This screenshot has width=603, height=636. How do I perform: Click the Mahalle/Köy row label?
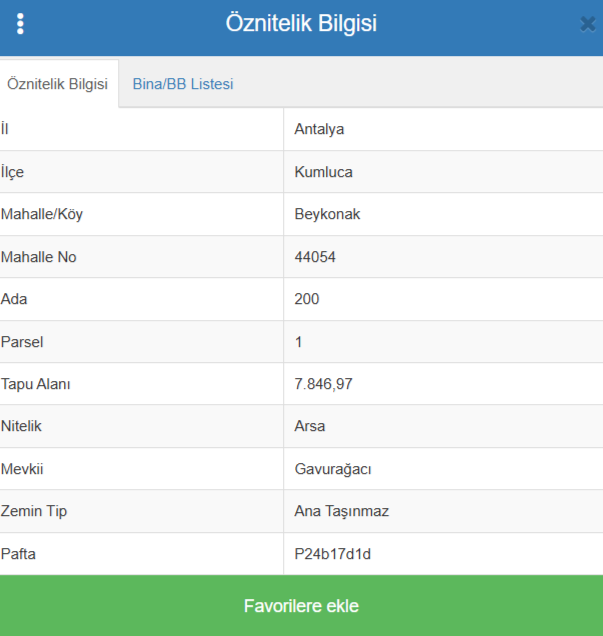42,214
